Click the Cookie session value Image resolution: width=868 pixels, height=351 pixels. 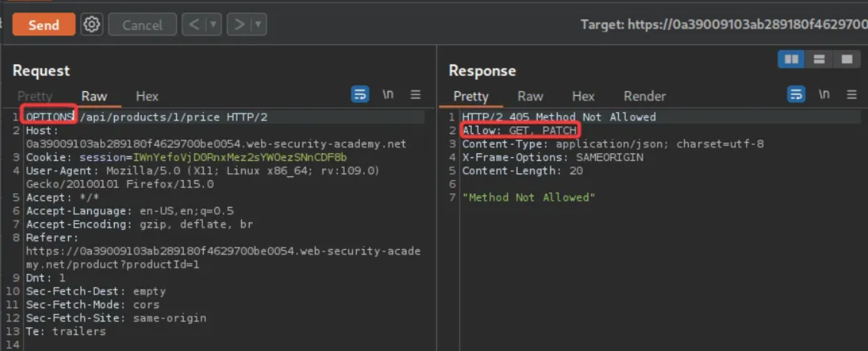pyautogui.click(x=240, y=157)
